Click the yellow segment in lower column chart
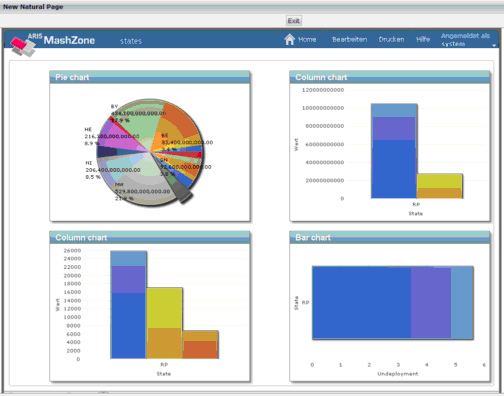The image size is (504, 396). pyautogui.click(x=164, y=308)
